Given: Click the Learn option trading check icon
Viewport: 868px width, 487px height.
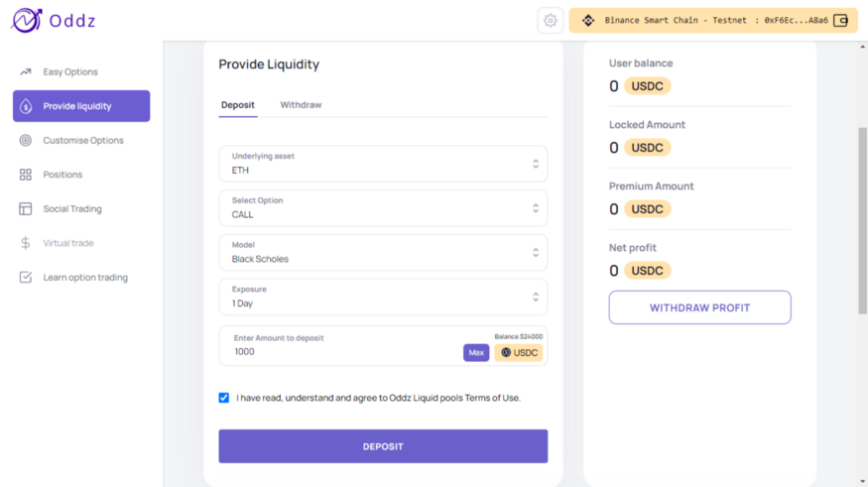Looking at the screenshot, I should (x=26, y=278).
